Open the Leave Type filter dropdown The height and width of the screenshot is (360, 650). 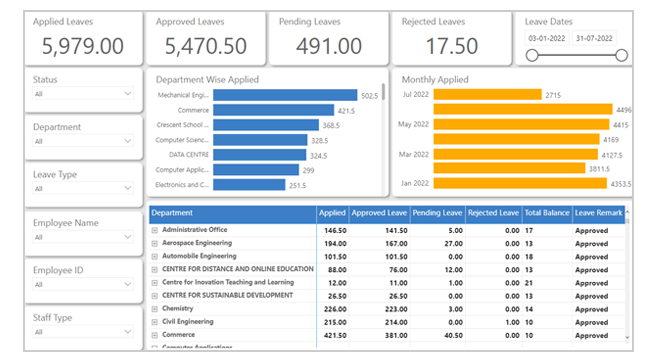coord(82,188)
